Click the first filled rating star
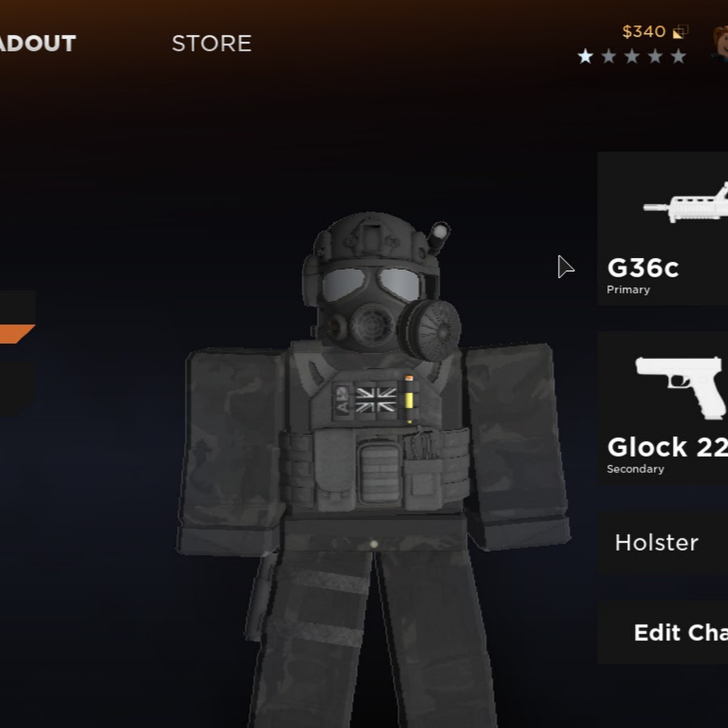This screenshot has height=728, width=728. [x=586, y=56]
